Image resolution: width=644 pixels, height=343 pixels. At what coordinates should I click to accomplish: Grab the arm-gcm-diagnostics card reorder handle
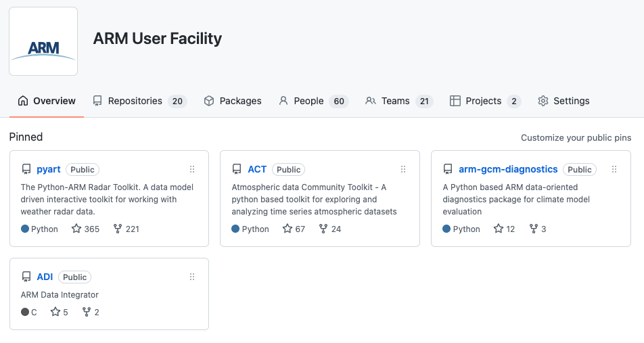coord(614,169)
